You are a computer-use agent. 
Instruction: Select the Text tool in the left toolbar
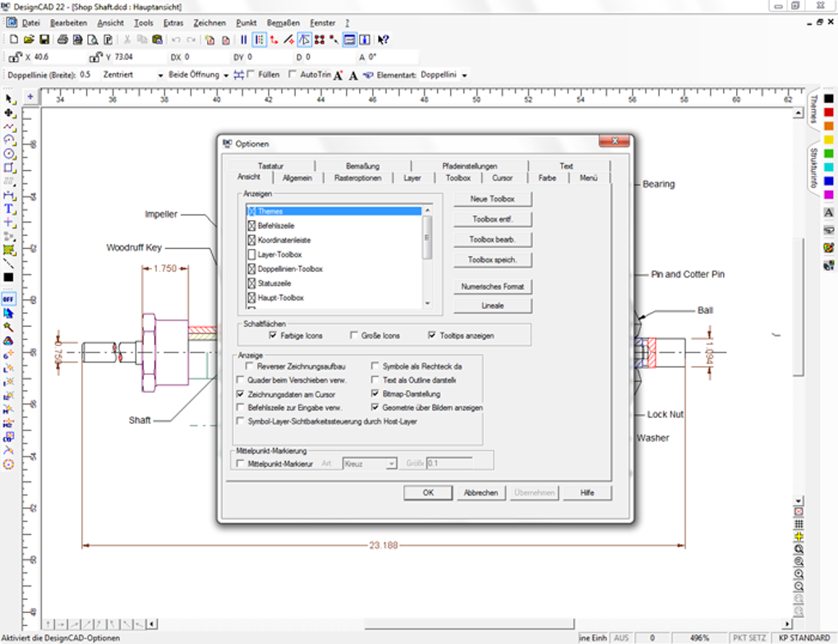coord(9,208)
